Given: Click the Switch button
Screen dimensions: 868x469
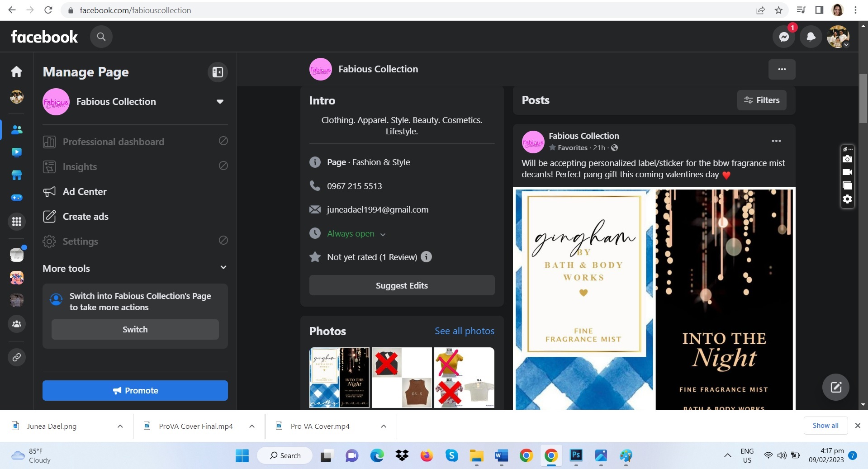Looking at the screenshot, I should 135,330.
